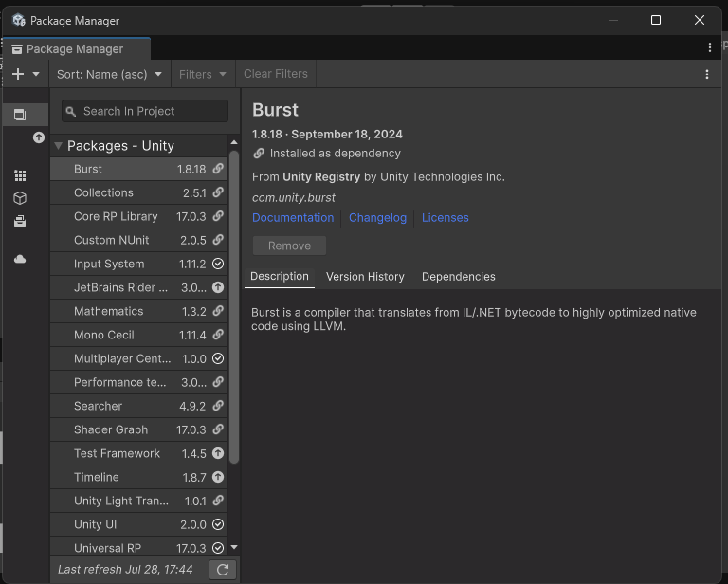Open the Filters dropdown
This screenshot has height=584, width=728.
point(203,74)
